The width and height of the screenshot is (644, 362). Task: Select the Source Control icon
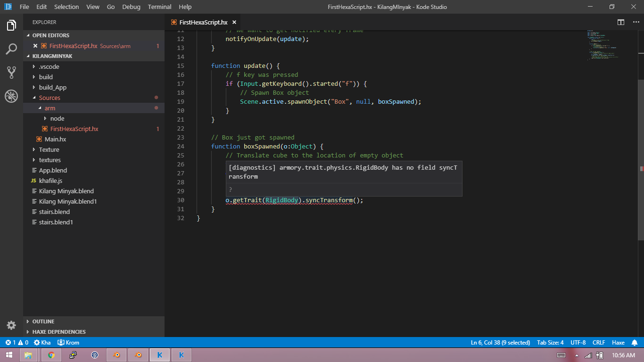tap(11, 72)
